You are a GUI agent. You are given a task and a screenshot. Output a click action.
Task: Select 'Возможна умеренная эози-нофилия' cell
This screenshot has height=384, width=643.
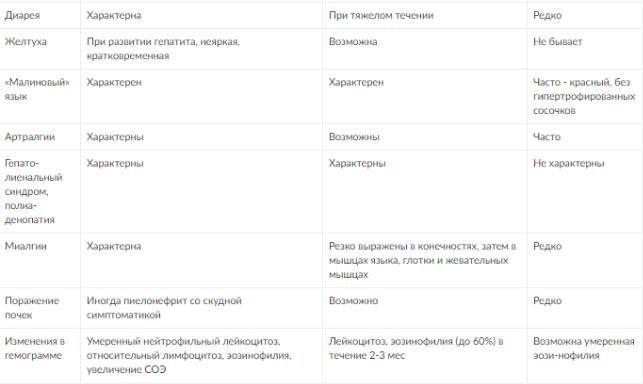584,348
